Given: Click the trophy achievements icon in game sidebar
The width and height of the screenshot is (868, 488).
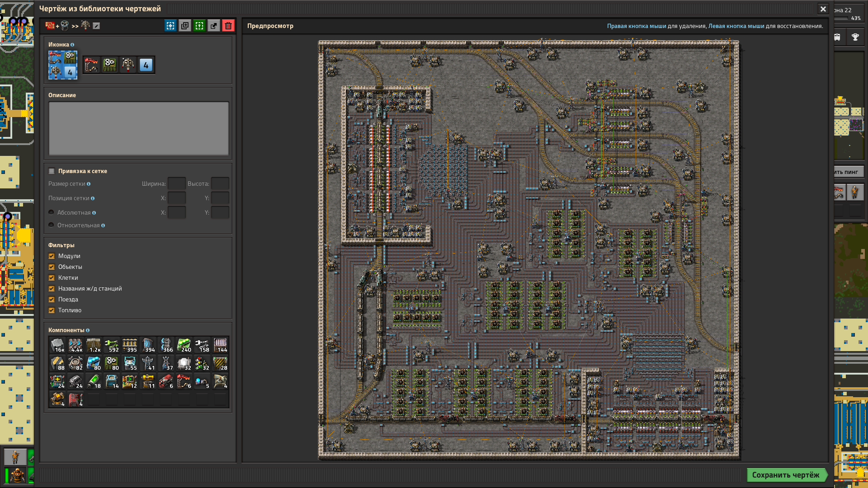Looking at the screenshot, I should coord(855,37).
